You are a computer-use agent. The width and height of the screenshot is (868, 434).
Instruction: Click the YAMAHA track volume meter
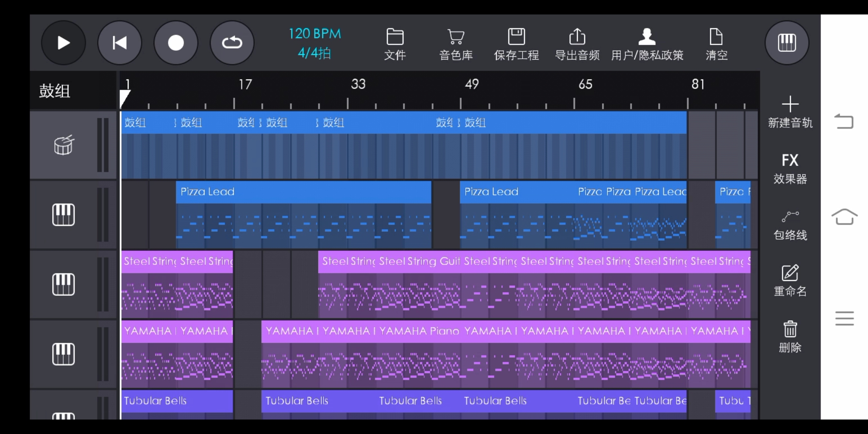click(x=103, y=354)
